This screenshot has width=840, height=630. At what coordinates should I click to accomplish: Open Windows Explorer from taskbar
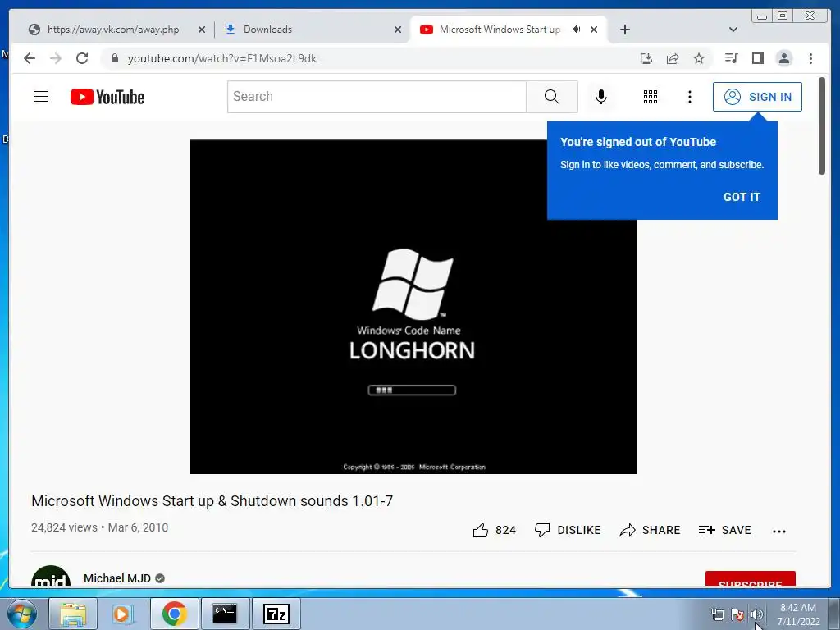[73, 614]
